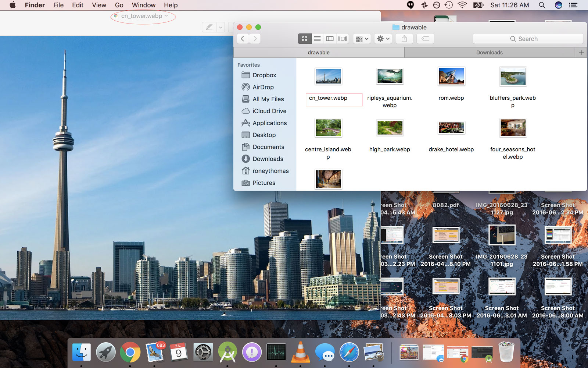Viewport: 588px width, 368px height.
Task: Switch to the Downloads tab
Action: pyautogui.click(x=489, y=53)
